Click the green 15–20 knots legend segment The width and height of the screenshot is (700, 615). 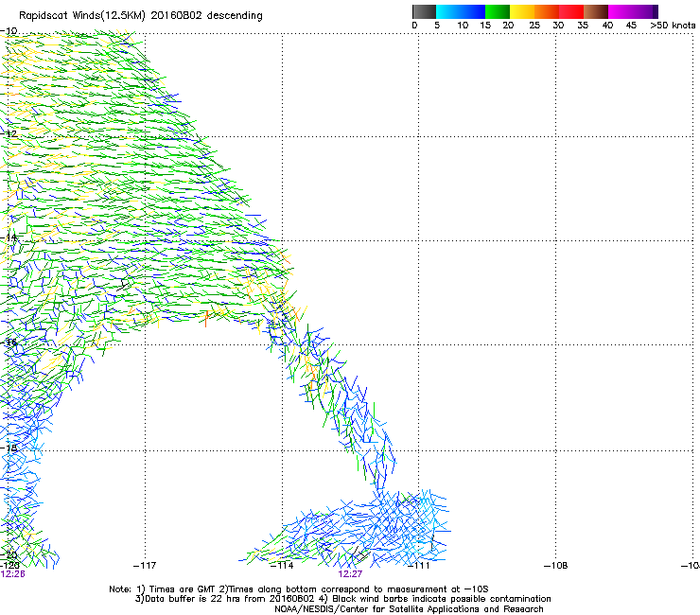click(x=498, y=11)
